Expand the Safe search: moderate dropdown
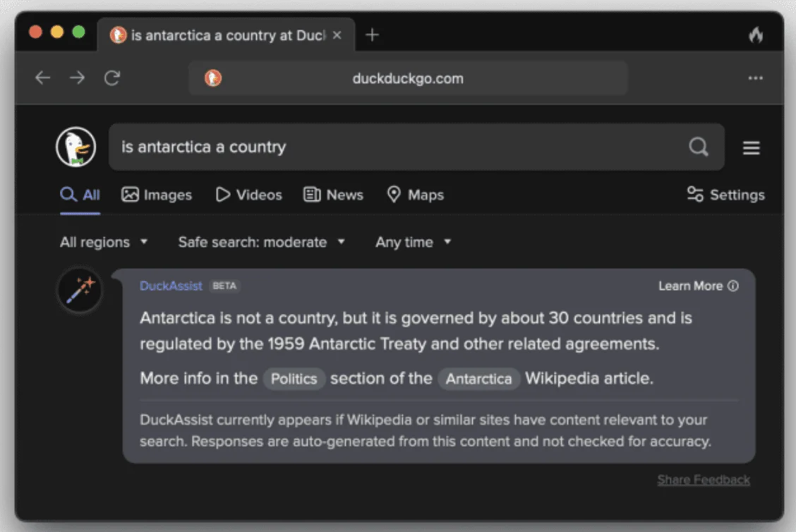This screenshot has height=532, width=796. 261,242
